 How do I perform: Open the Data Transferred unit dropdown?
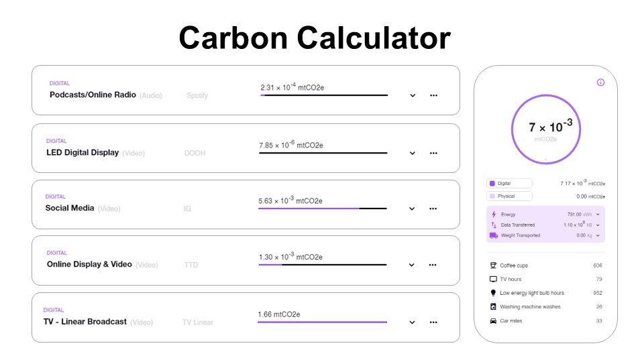coord(598,225)
